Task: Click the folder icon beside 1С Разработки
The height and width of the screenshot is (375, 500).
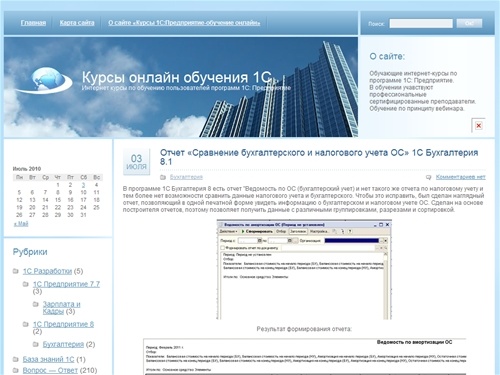Action: coord(16,271)
